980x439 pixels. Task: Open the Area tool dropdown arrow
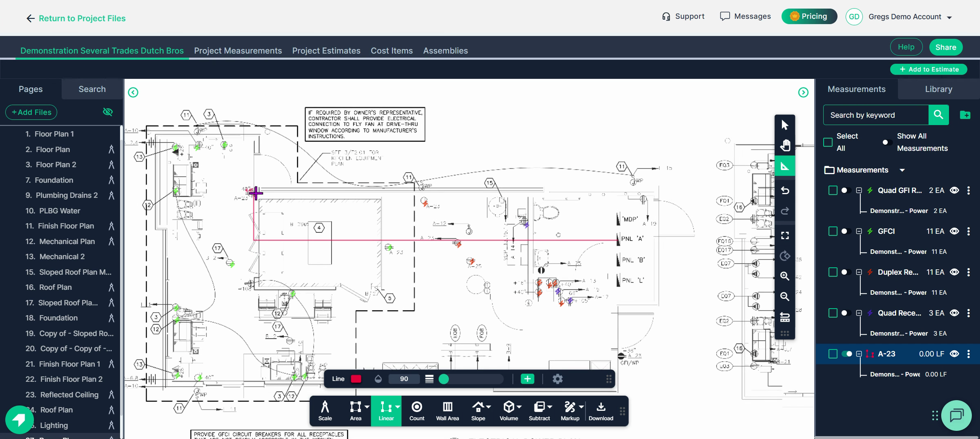(367, 407)
